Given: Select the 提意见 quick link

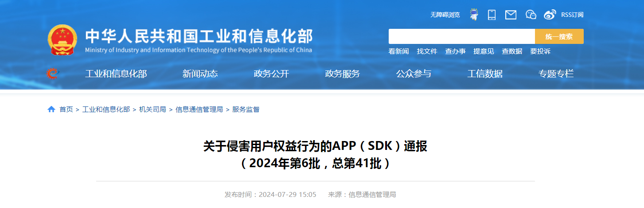Looking at the screenshot, I should (x=484, y=51).
